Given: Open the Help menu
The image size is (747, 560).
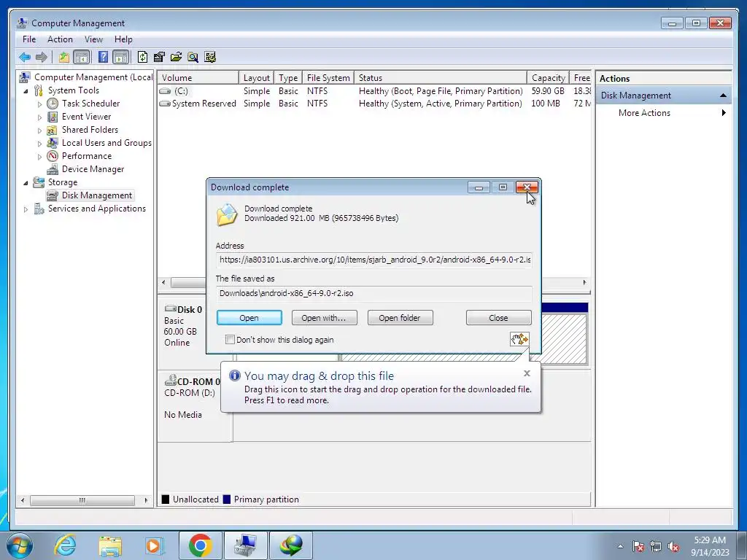Looking at the screenshot, I should [123, 39].
